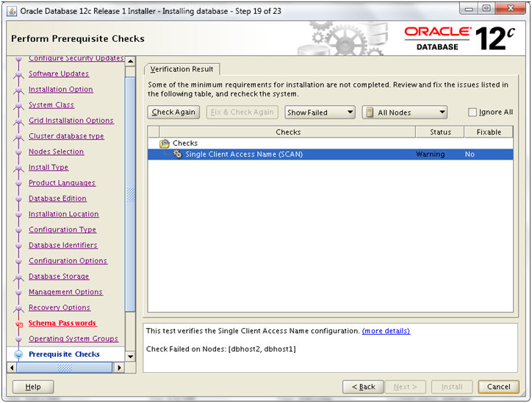Click the gear icon beside Single Client Access Name

(177, 154)
